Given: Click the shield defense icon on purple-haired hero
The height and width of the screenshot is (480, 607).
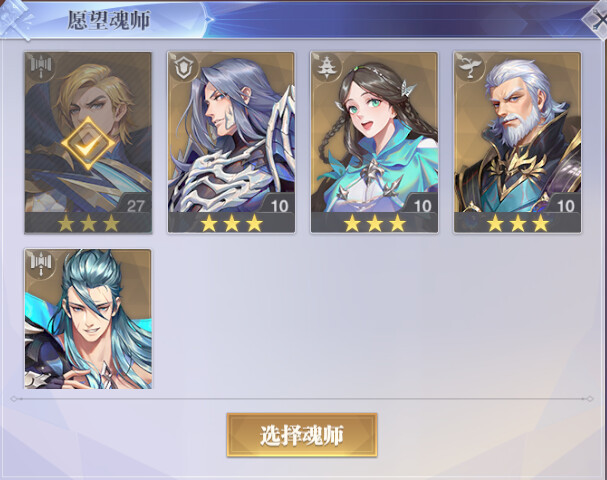Looking at the screenshot, I should click(185, 67).
